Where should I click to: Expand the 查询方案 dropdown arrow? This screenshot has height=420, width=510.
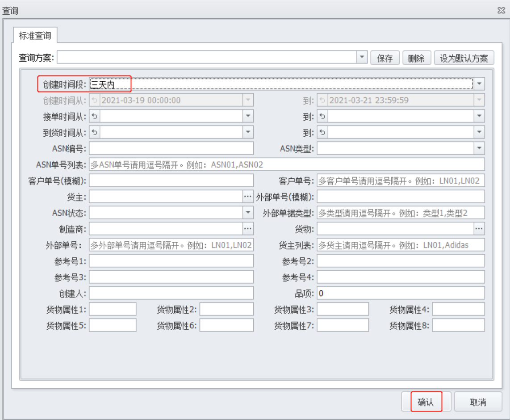(x=362, y=58)
